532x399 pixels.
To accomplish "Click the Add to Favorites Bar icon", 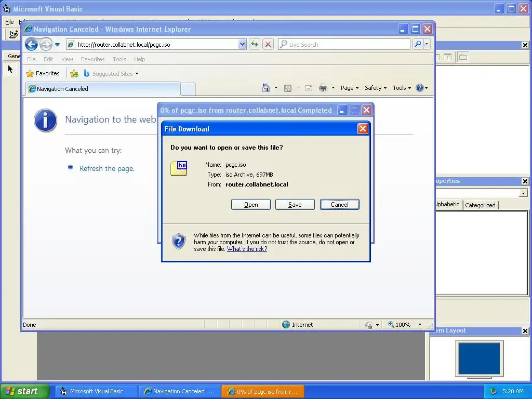I will point(74,73).
